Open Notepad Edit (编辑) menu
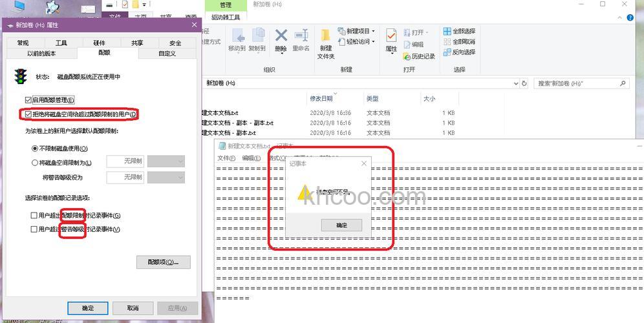 coord(251,158)
